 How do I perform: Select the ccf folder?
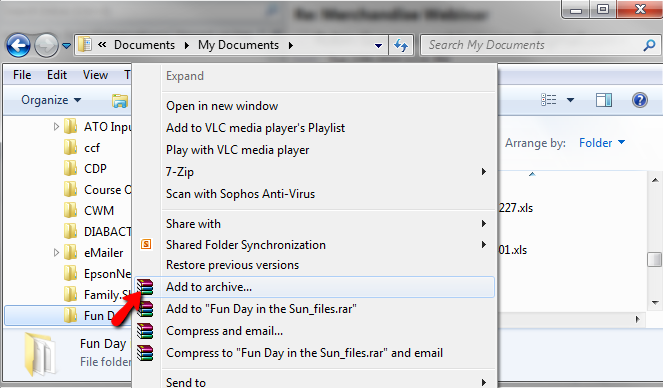point(92,148)
